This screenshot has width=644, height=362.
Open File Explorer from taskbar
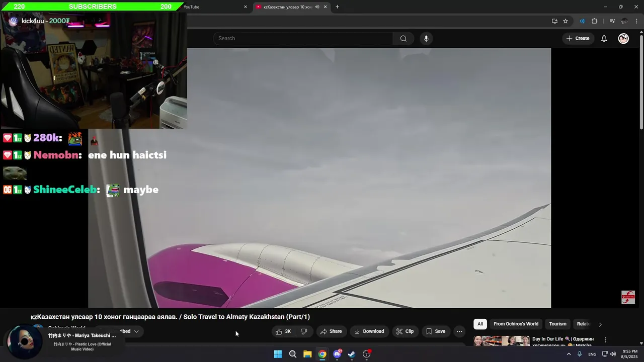(x=307, y=354)
